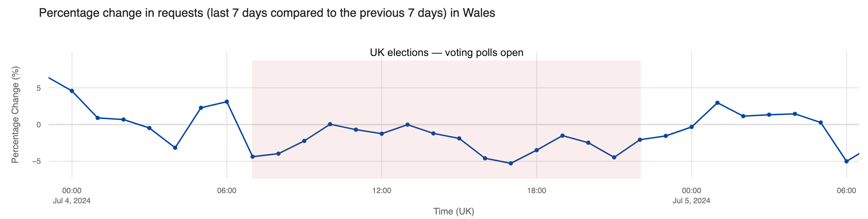868x219 pixels.
Task: Select the lowest point at 17:00 Jul 4
Action: [511, 163]
